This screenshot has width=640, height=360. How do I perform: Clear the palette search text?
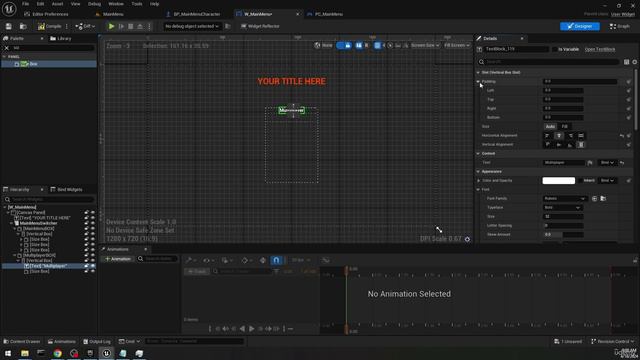(x=7, y=48)
